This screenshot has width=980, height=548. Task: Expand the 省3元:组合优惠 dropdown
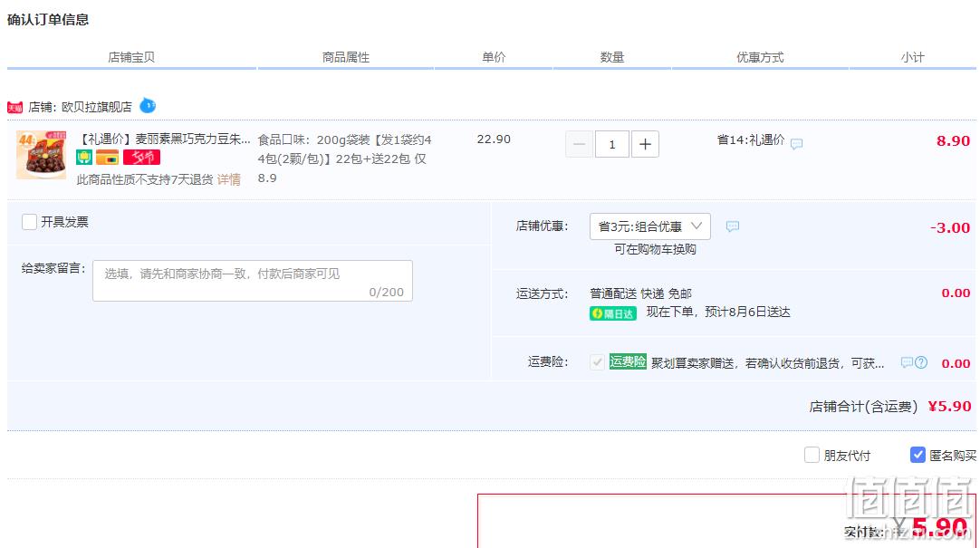point(650,226)
